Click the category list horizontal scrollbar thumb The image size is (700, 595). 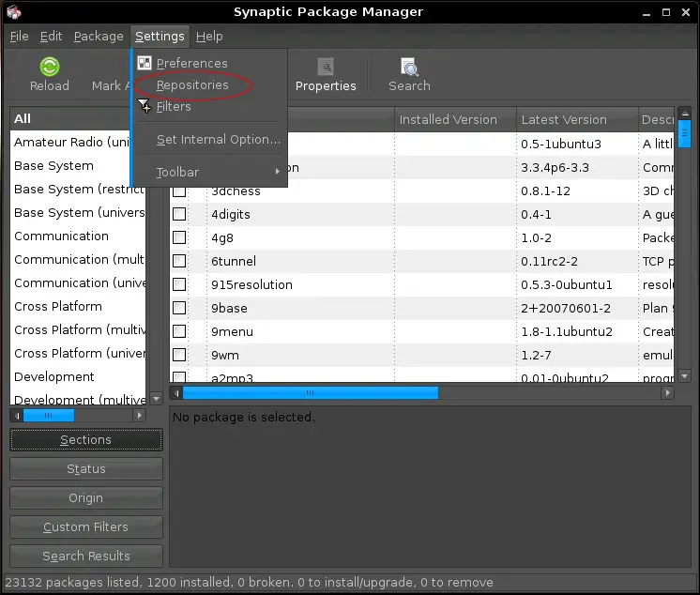click(49, 416)
